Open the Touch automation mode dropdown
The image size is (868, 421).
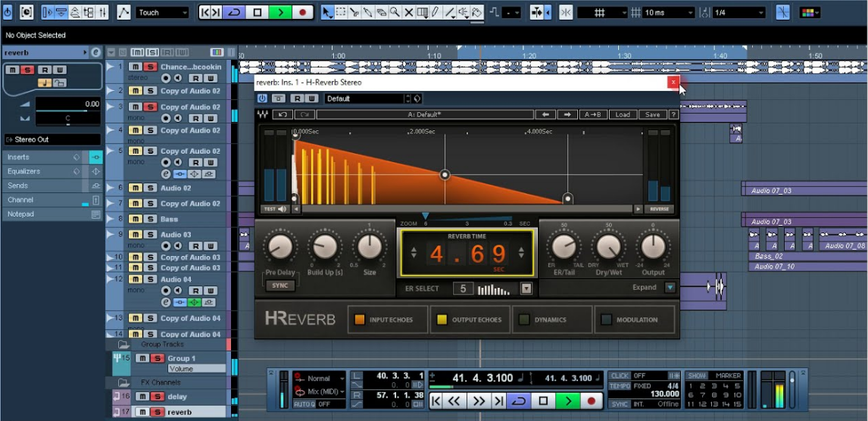[x=163, y=13]
